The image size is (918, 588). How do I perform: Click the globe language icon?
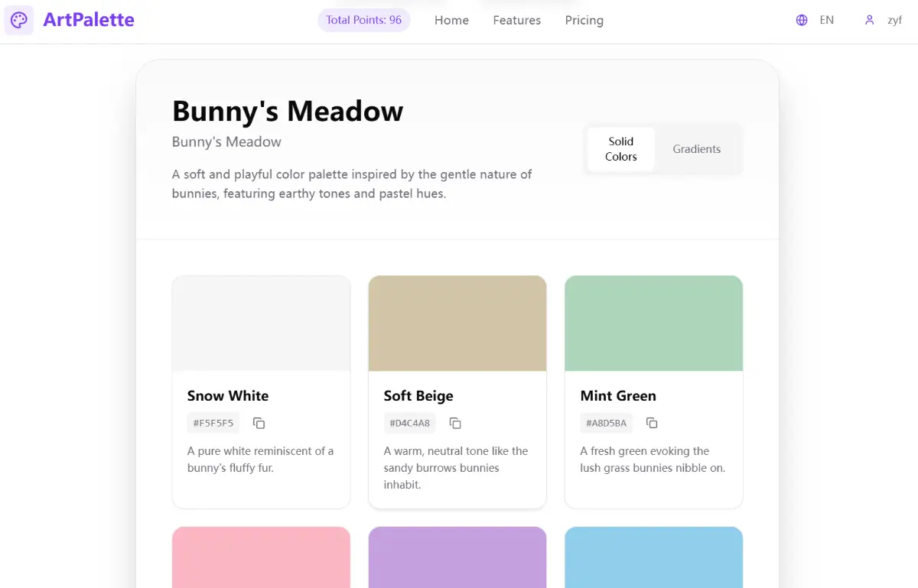(802, 21)
